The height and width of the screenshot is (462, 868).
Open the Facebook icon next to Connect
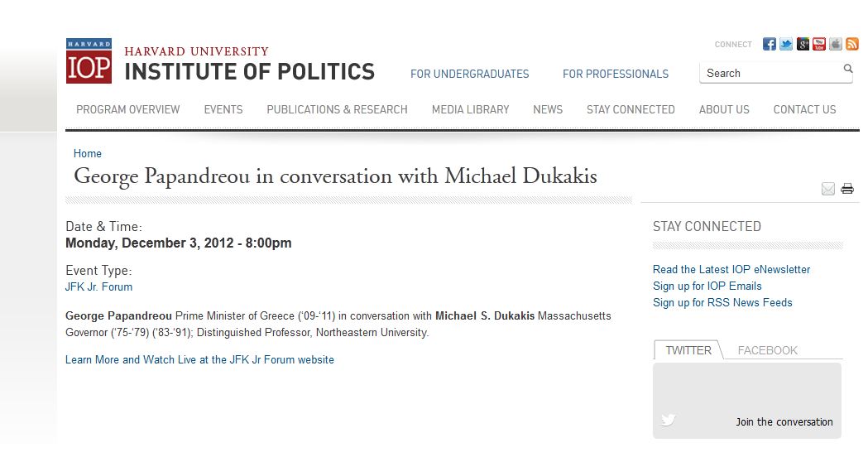(x=770, y=45)
